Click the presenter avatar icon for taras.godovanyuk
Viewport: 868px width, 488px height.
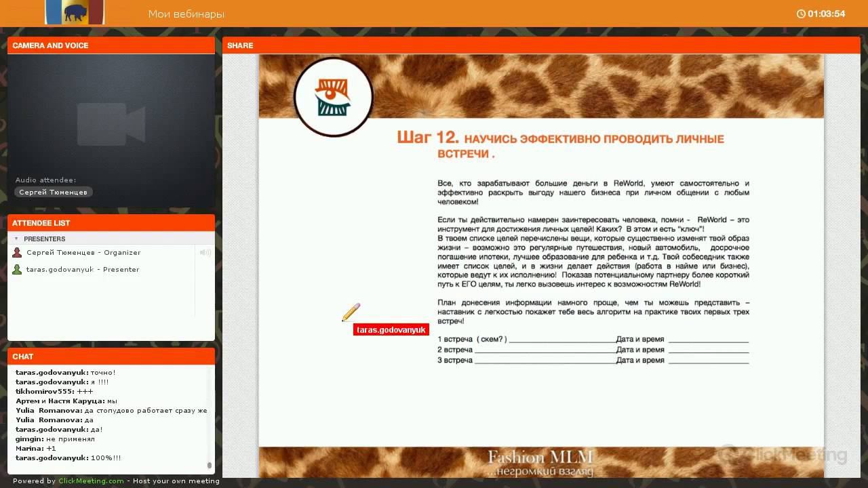point(18,270)
